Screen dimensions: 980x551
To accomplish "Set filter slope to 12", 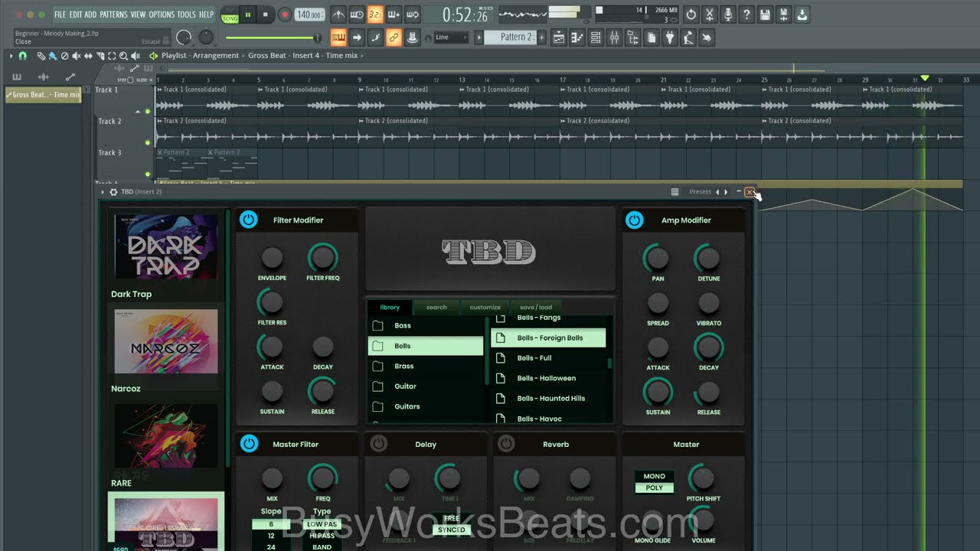I will point(271,536).
